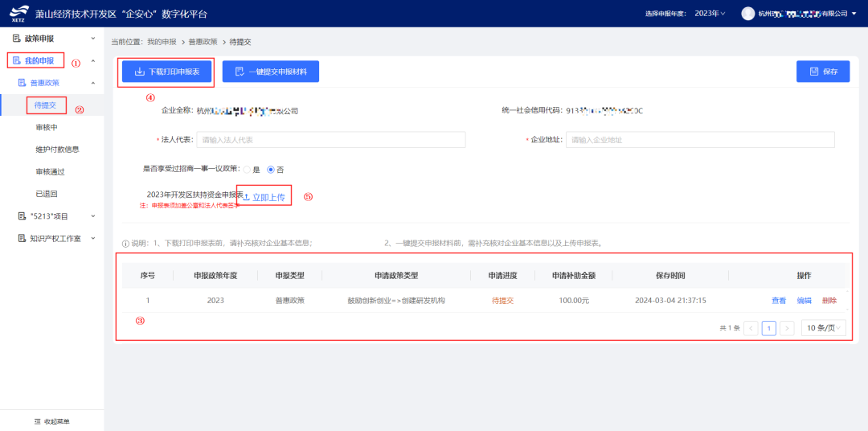Expand the "5213"项目 menu chevron

(x=93, y=216)
